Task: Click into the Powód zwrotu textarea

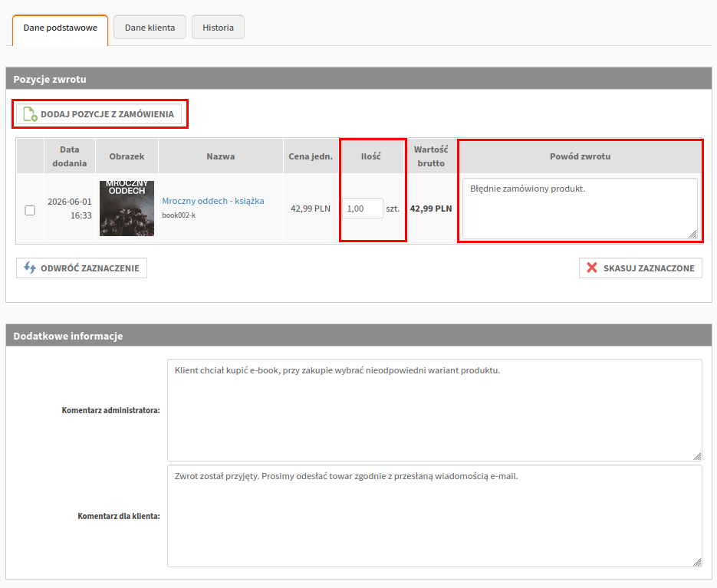Action: click(x=580, y=209)
